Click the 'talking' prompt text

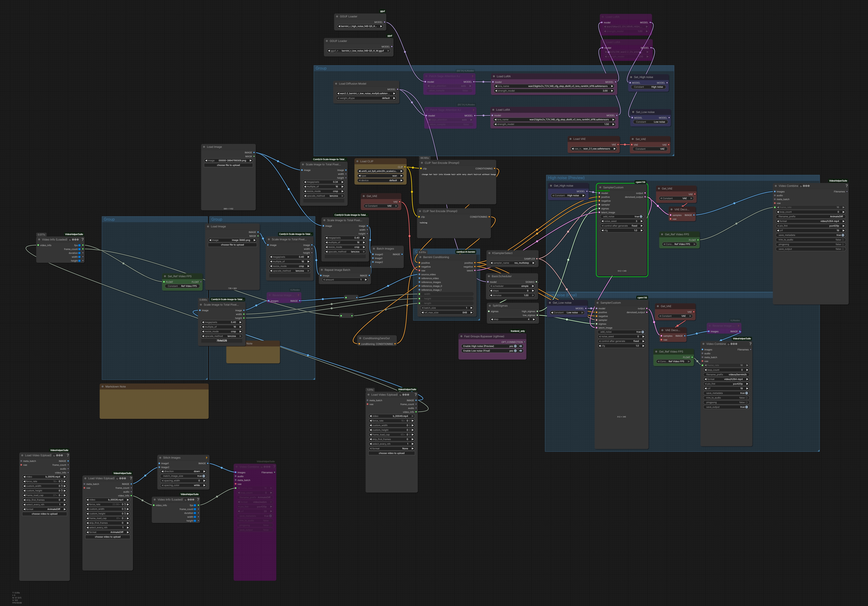[x=423, y=223]
